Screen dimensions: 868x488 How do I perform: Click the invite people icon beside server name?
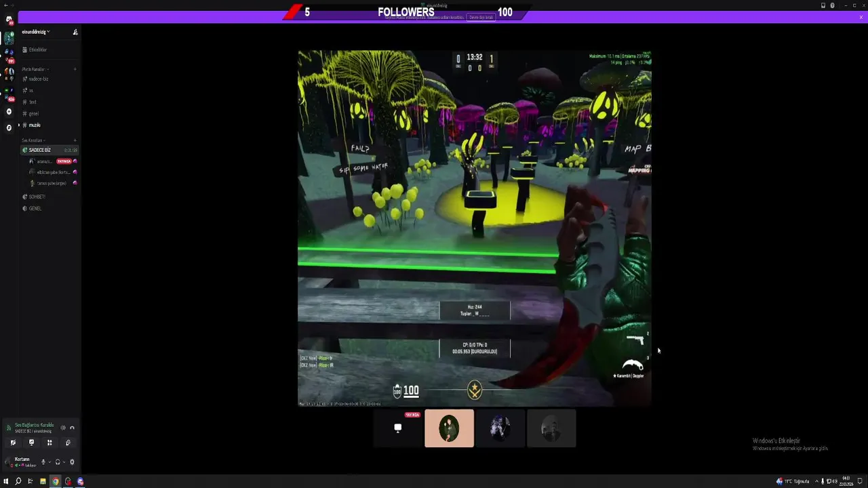[x=75, y=32]
